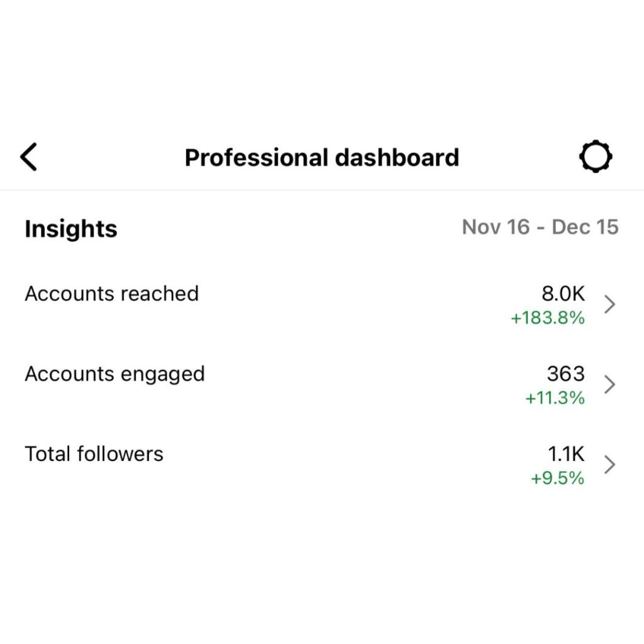Click the 1.1K followers count
This screenshot has height=644, width=644.
pyautogui.click(x=566, y=454)
